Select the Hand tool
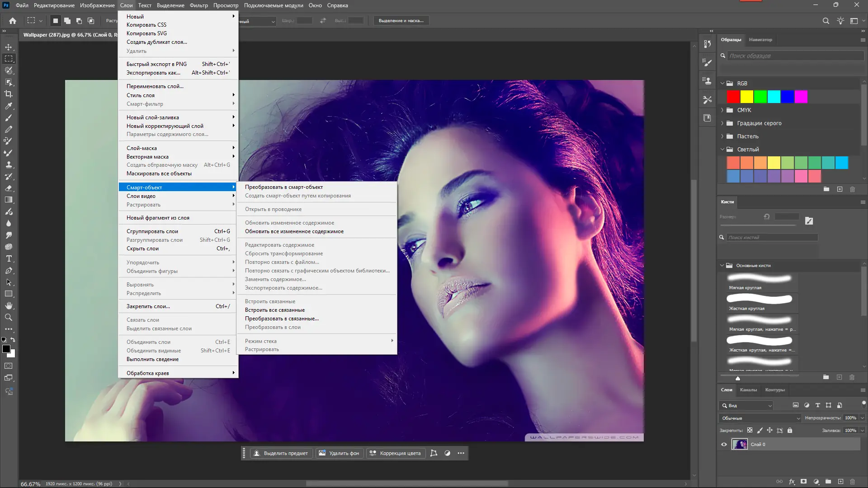Screen dimensions: 868x488 click(9, 306)
